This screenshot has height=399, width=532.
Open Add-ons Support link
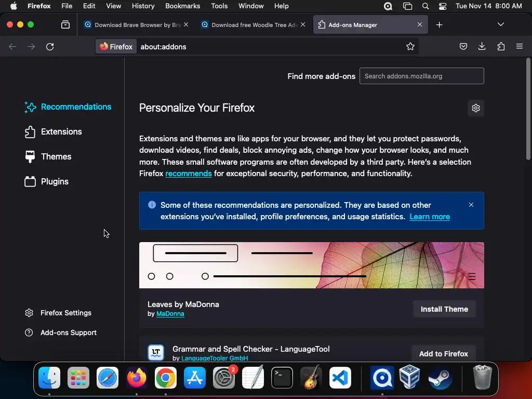[x=61, y=332]
